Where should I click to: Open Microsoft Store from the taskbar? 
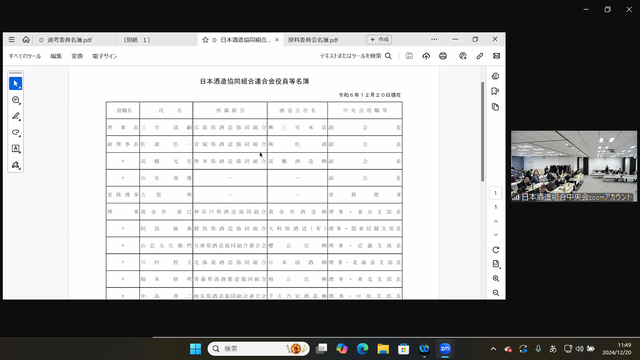click(x=404, y=349)
